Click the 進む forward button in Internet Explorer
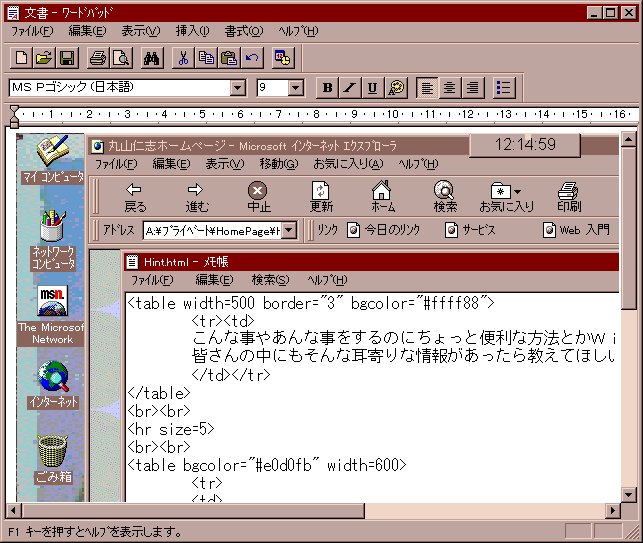 [x=196, y=197]
